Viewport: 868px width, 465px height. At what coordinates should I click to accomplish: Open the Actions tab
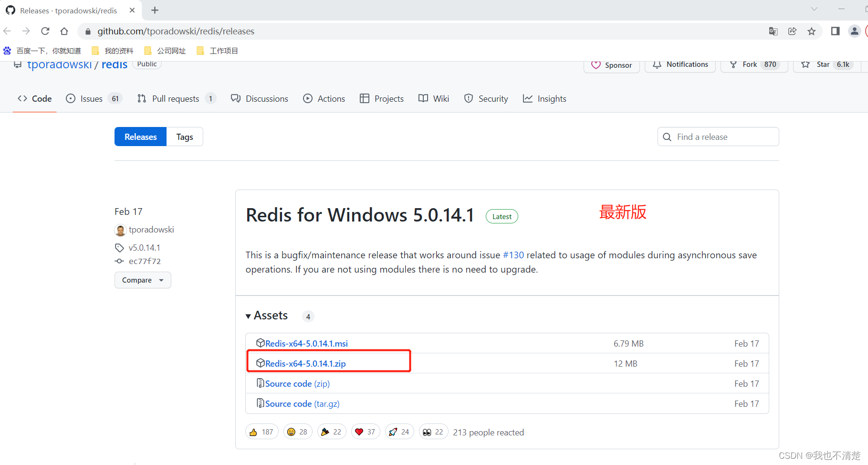pos(324,98)
